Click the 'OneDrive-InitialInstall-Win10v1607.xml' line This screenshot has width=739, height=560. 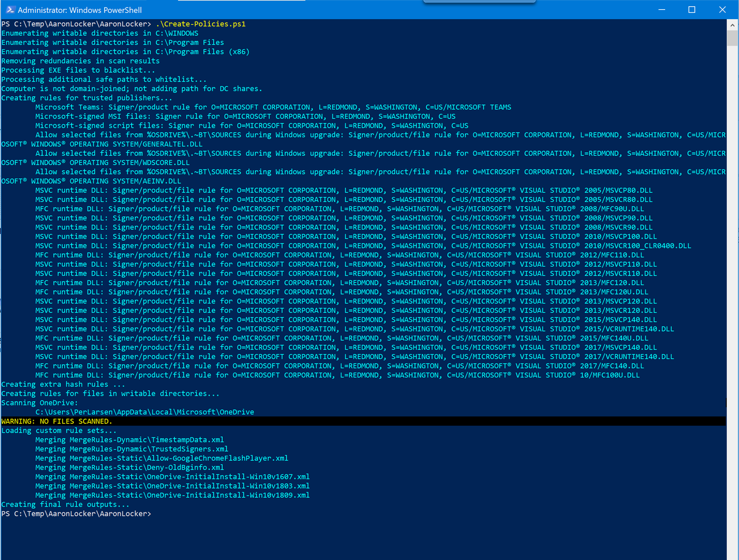pos(172,477)
